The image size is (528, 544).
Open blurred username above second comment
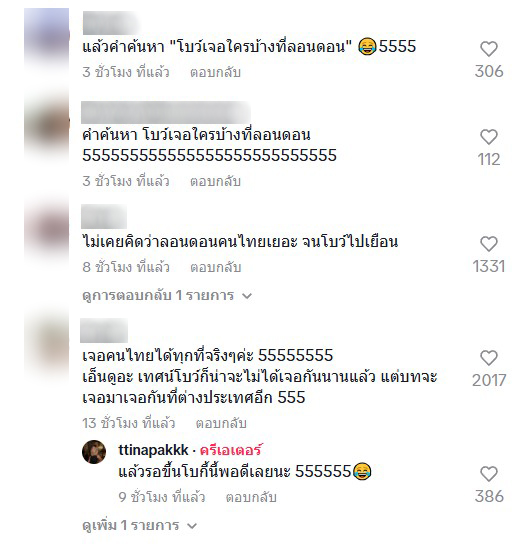coord(166,112)
